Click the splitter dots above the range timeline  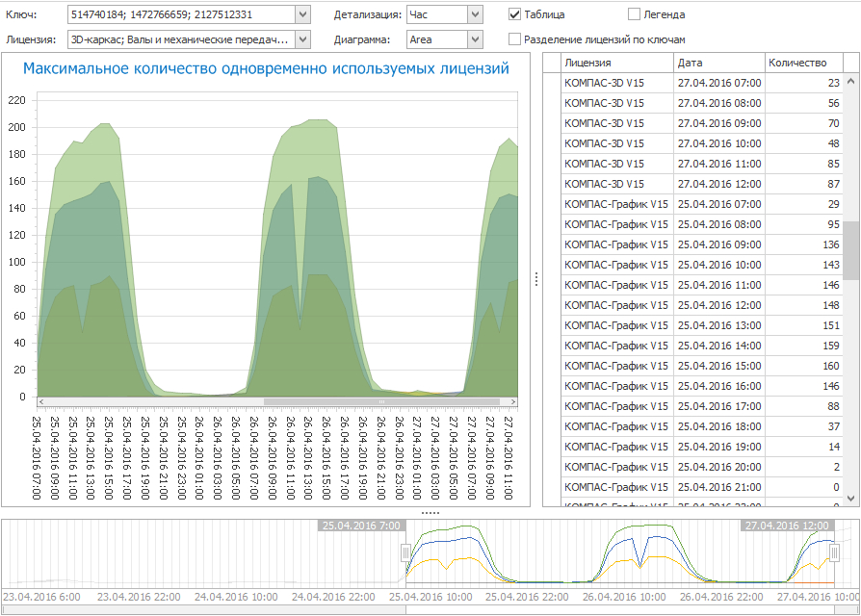coord(430,513)
